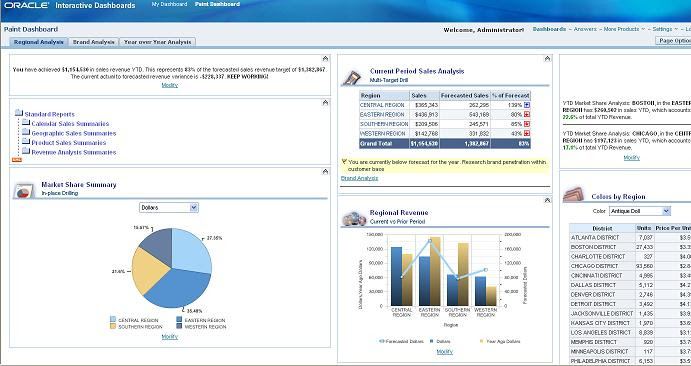Image resolution: width=691 pixels, height=366 pixels.
Task: Click the Central Region blue drill icon
Action: coord(527,105)
